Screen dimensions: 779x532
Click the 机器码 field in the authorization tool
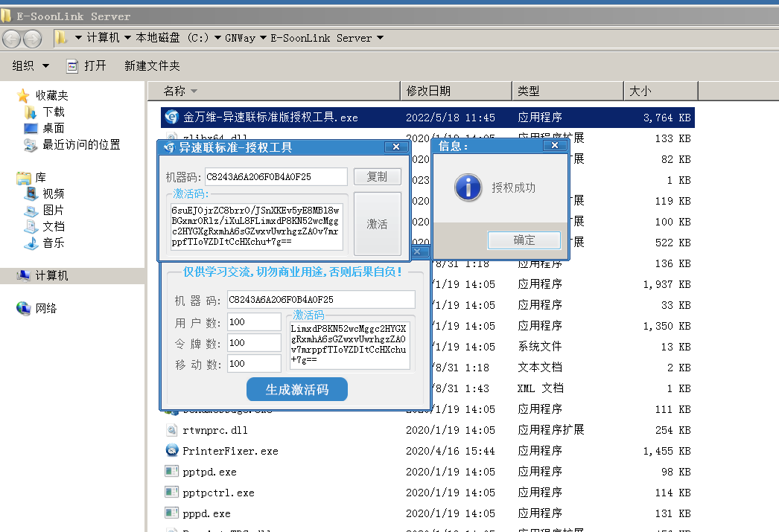tap(276, 176)
